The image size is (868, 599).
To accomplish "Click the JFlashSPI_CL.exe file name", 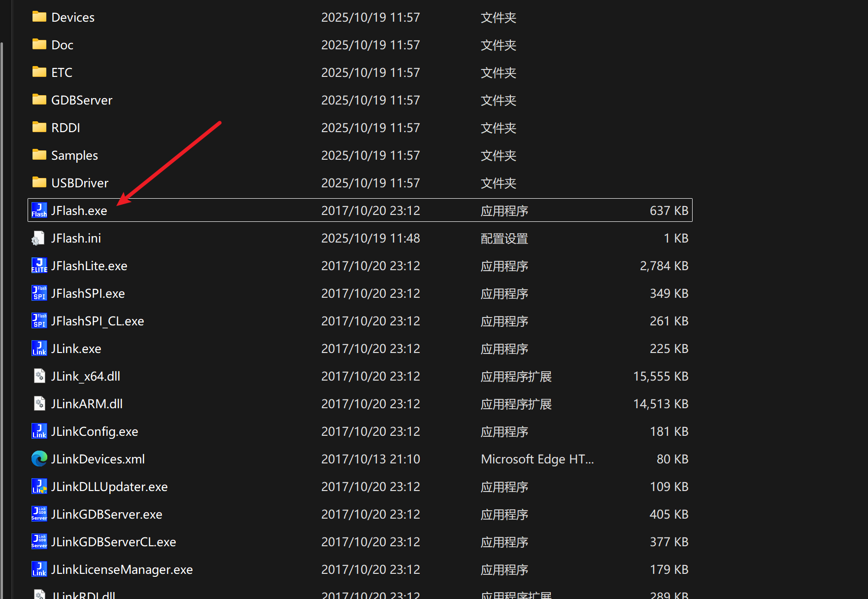I will [98, 321].
